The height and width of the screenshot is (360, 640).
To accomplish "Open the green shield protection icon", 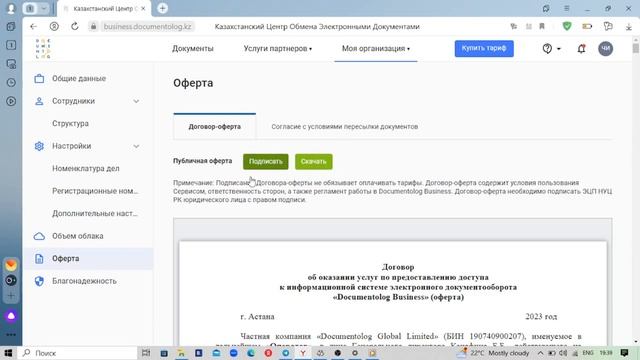I will tap(567, 27).
